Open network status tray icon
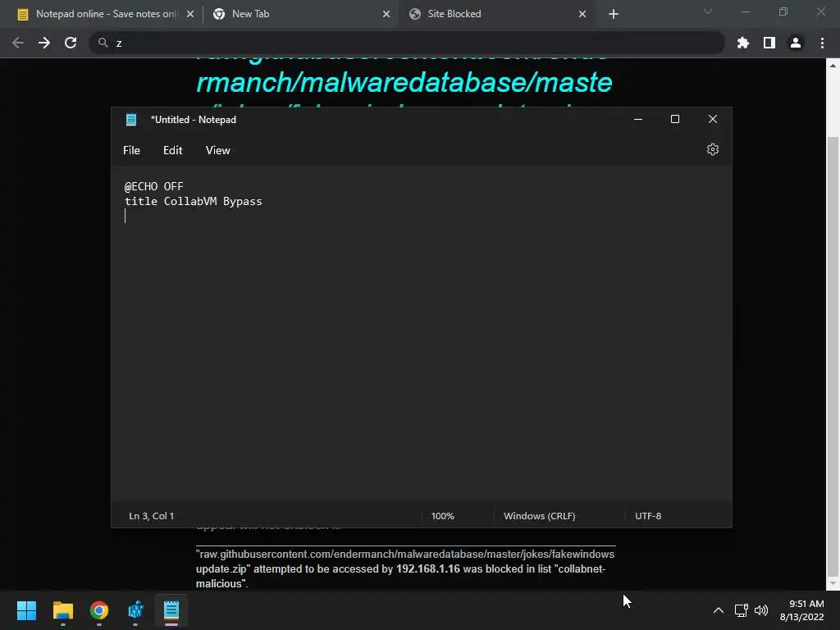Screen dimensions: 840x630 tap(742, 610)
